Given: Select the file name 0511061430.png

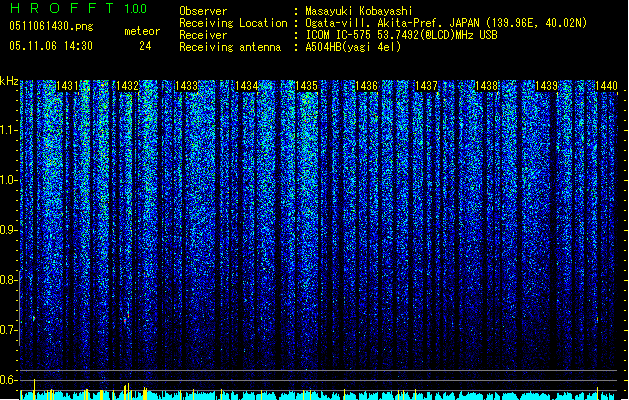Looking at the screenshot, I should 51,26.
